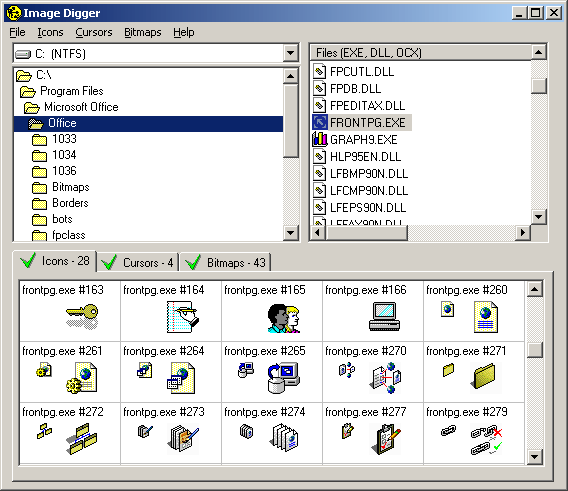Click small stacked pages icon #274
This screenshot has width=568, height=491.
tap(246, 431)
